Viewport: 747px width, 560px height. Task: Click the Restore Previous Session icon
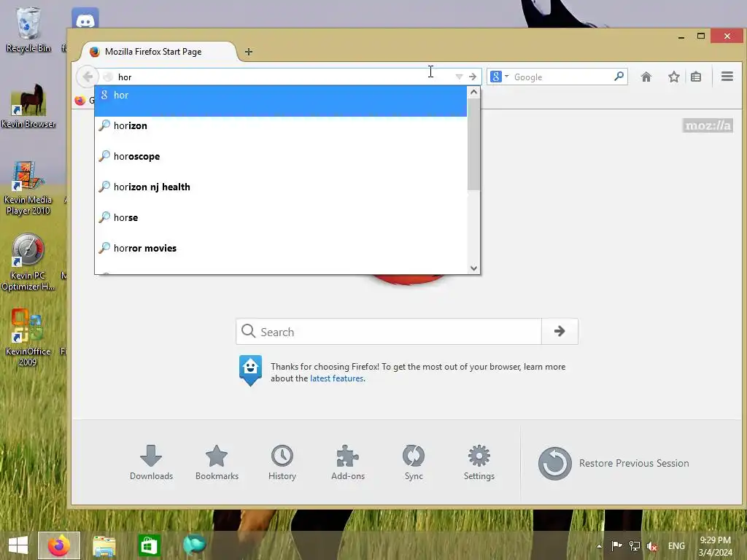(554, 463)
